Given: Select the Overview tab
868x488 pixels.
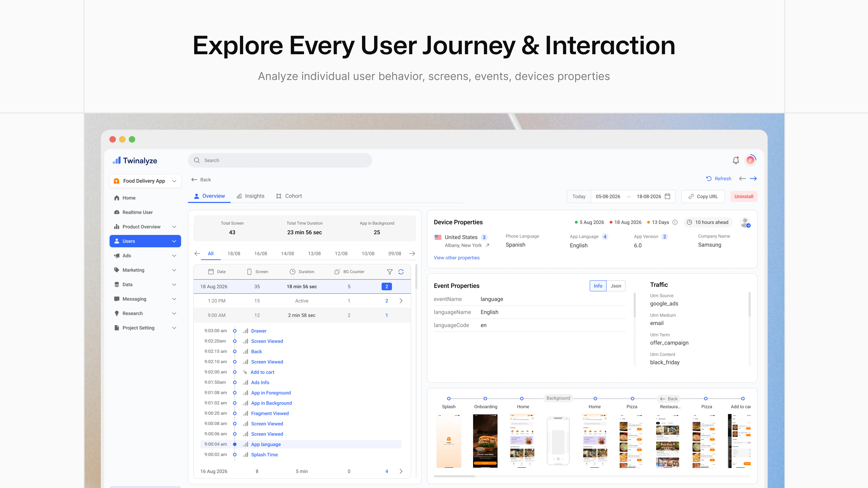Looking at the screenshot, I should tap(209, 196).
